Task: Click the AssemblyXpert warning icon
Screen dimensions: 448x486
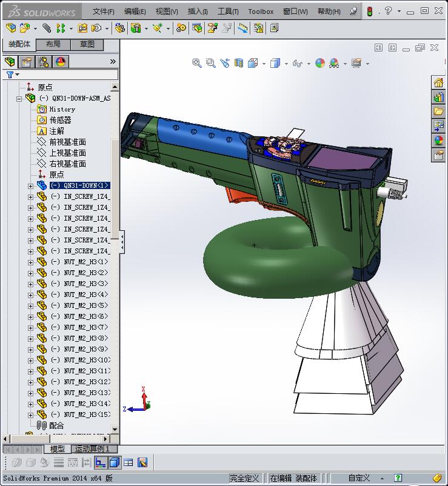Action: 258,28
